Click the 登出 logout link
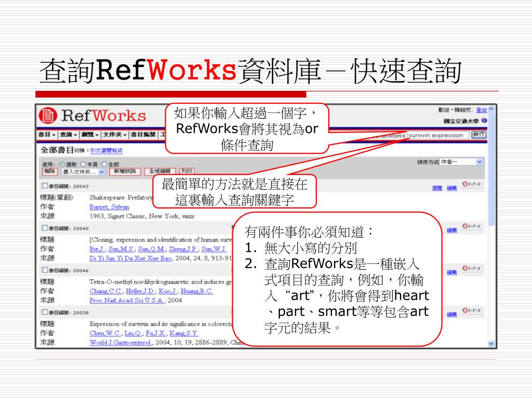This screenshot has width=532, height=399. (x=481, y=110)
